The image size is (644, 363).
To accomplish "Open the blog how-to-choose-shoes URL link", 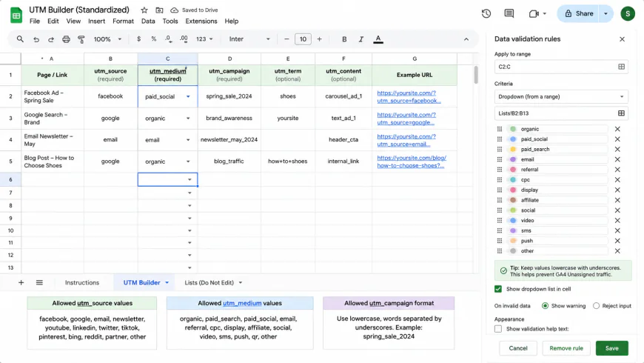I will (412, 161).
